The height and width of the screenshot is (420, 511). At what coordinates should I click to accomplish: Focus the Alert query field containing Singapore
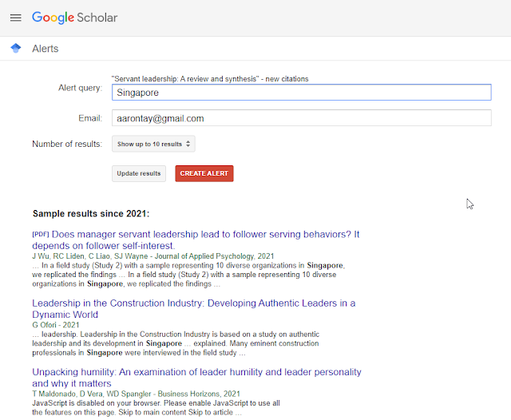[302, 92]
